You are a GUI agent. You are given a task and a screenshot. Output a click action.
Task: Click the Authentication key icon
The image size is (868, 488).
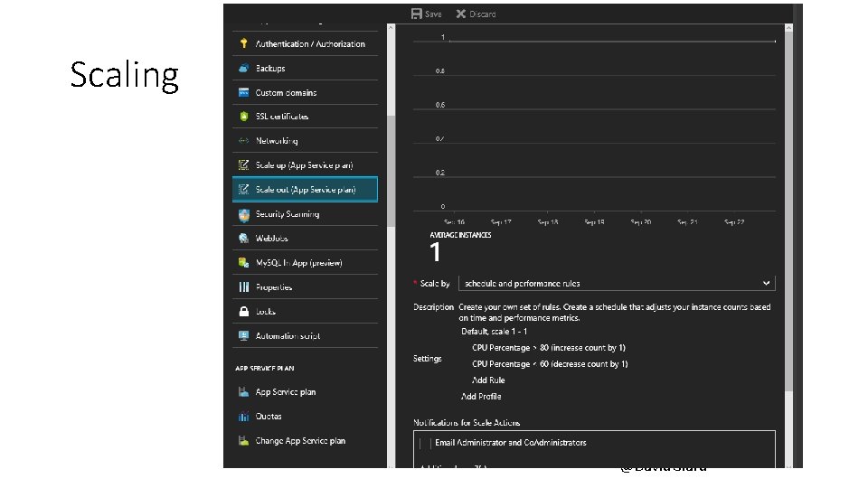click(243, 43)
